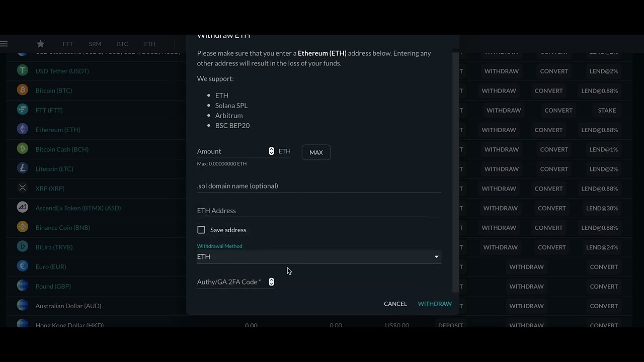Click WITHDRAW in the Bitcoin row
Viewport: 644px width, 362px height.
click(x=499, y=90)
